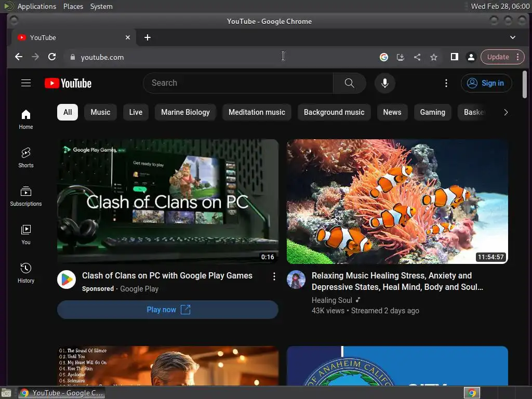Select the News category chip

point(392,112)
